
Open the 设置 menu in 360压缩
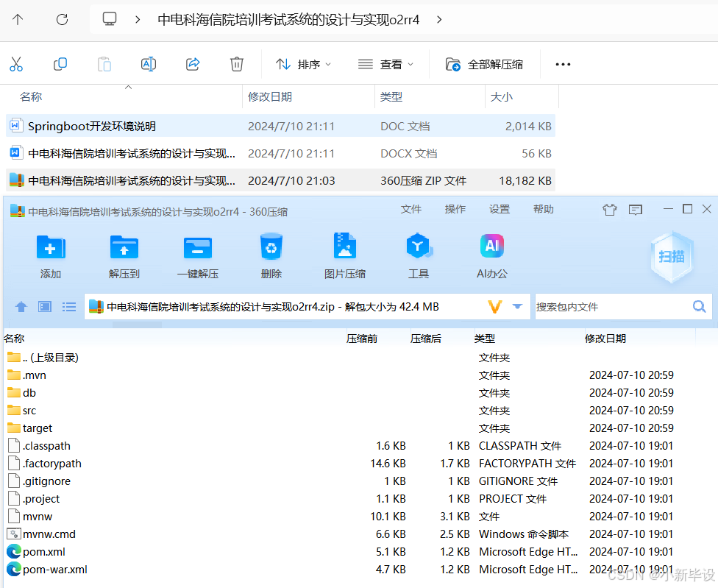[499, 209]
